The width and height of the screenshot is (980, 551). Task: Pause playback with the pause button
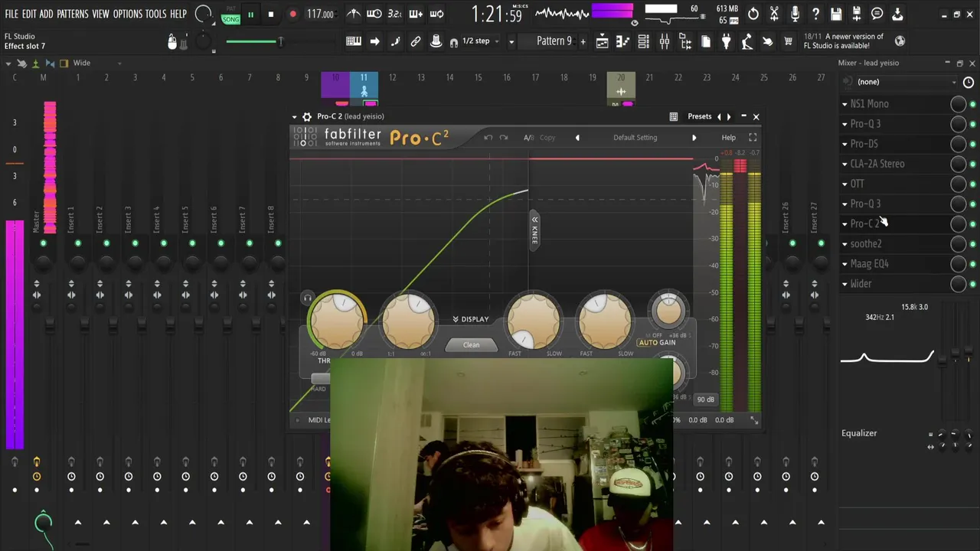point(250,15)
